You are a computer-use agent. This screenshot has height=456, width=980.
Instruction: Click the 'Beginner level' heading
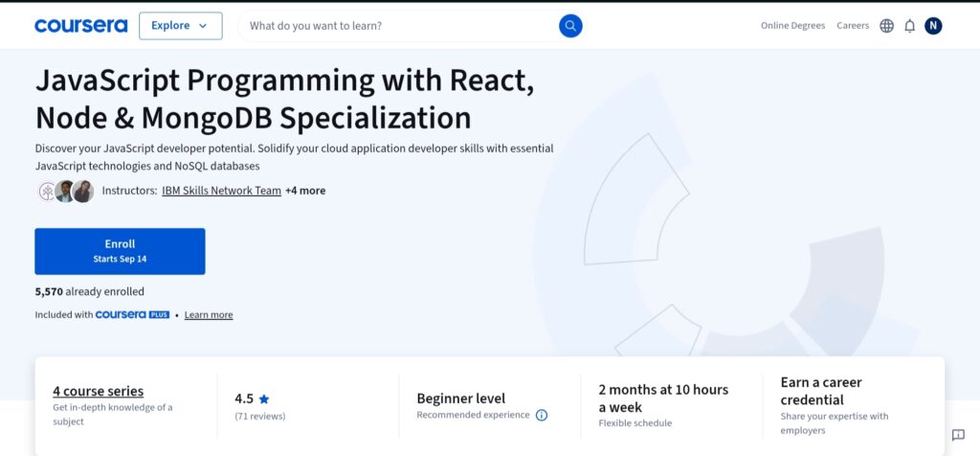pyautogui.click(x=461, y=399)
